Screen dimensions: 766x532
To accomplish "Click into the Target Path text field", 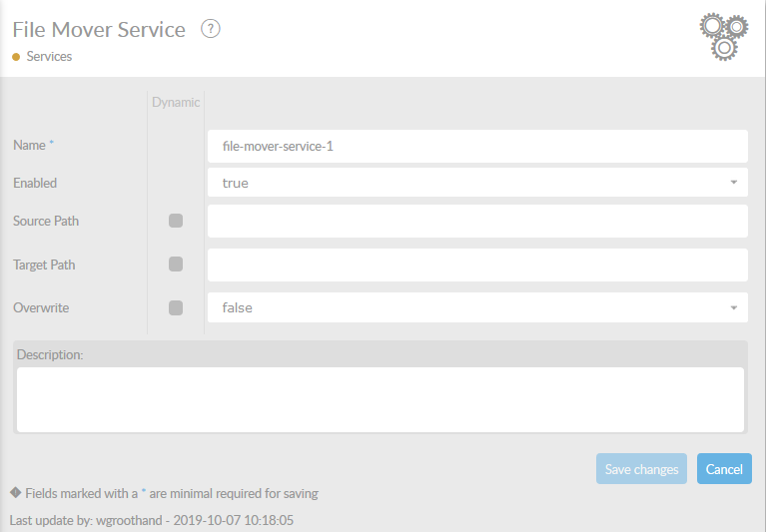I will pos(477,265).
